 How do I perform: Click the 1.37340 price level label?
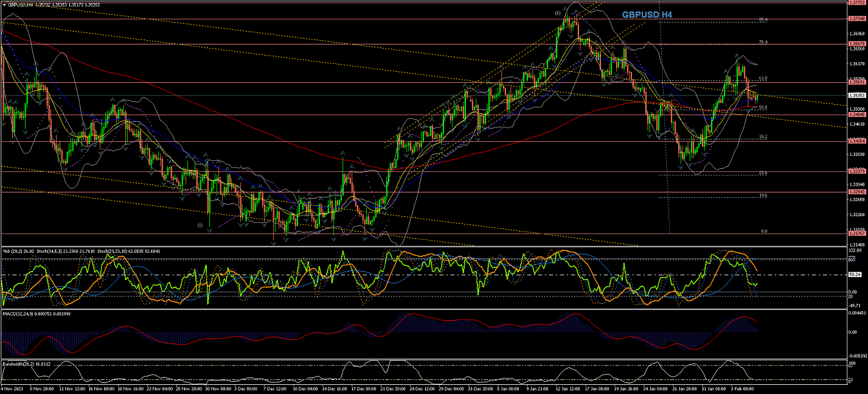click(856, 18)
